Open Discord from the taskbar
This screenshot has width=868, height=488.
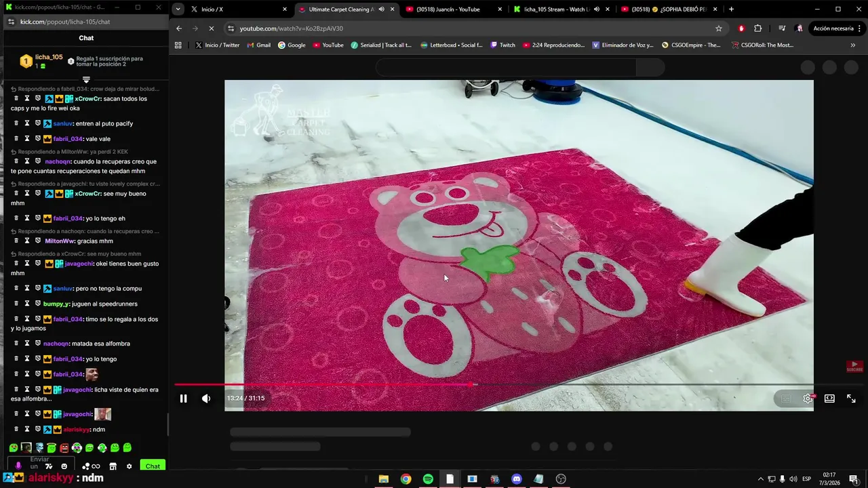517,479
